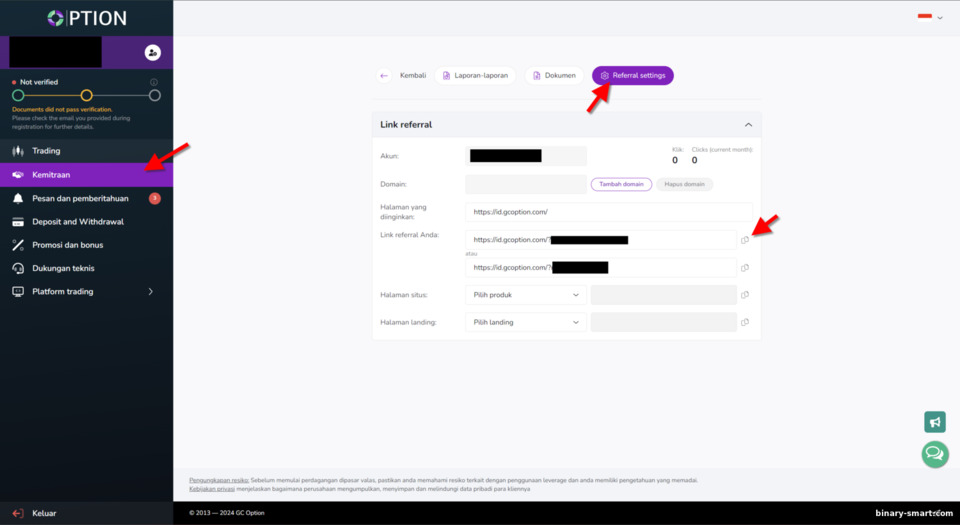The height and width of the screenshot is (525, 960).
Task: Click the gear icon in Referral settings
Action: [605, 75]
